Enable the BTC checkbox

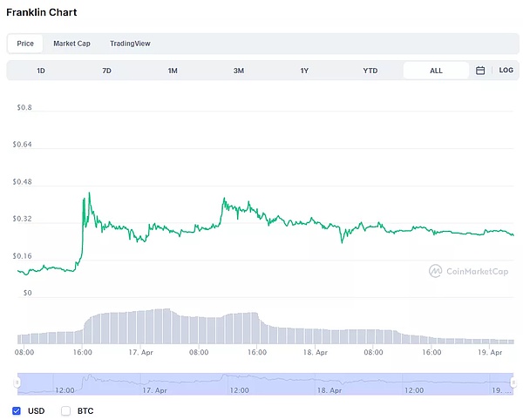pyautogui.click(x=65, y=410)
